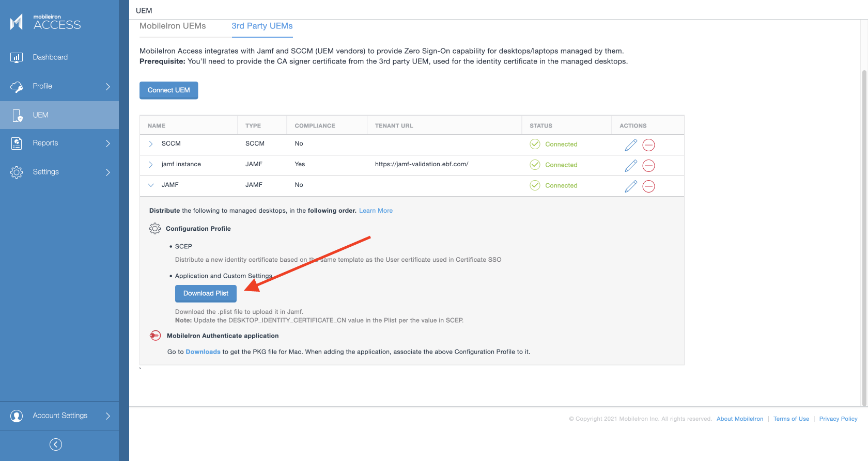This screenshot has height=461, width=868.
Task: Click the Download Plist button
Action: [206, 294]
